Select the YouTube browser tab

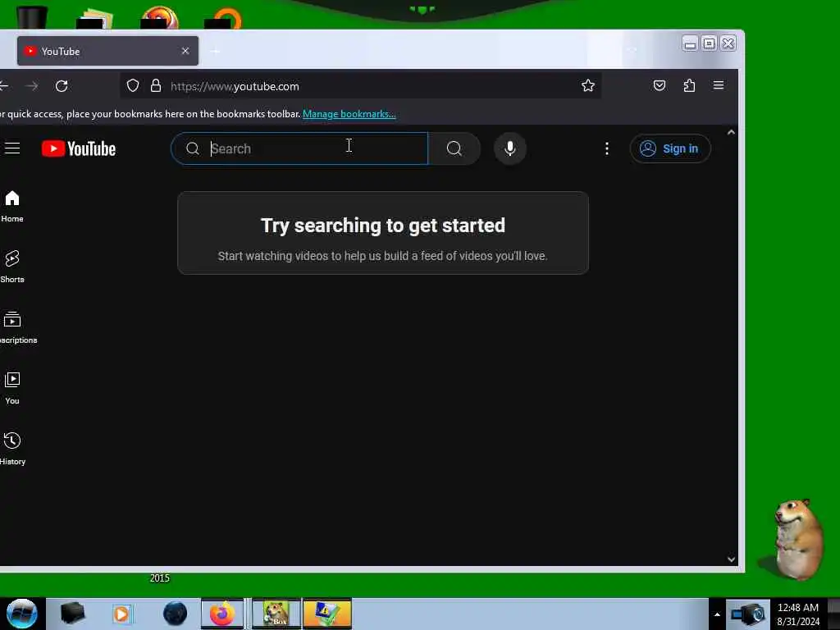[x=107, y=51]
